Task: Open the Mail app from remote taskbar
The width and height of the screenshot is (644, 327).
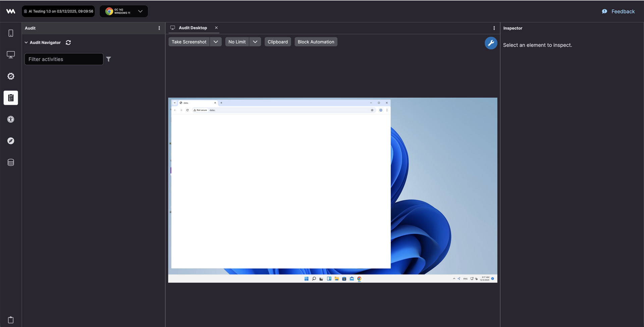Action: pyautogui.click(x=352, y=279)
